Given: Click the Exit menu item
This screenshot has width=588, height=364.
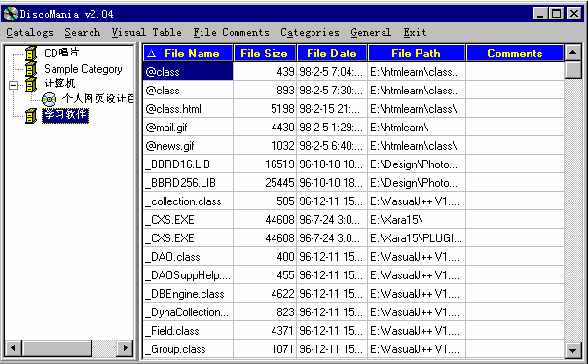Looking at the screenshot, I should point(415,33).
